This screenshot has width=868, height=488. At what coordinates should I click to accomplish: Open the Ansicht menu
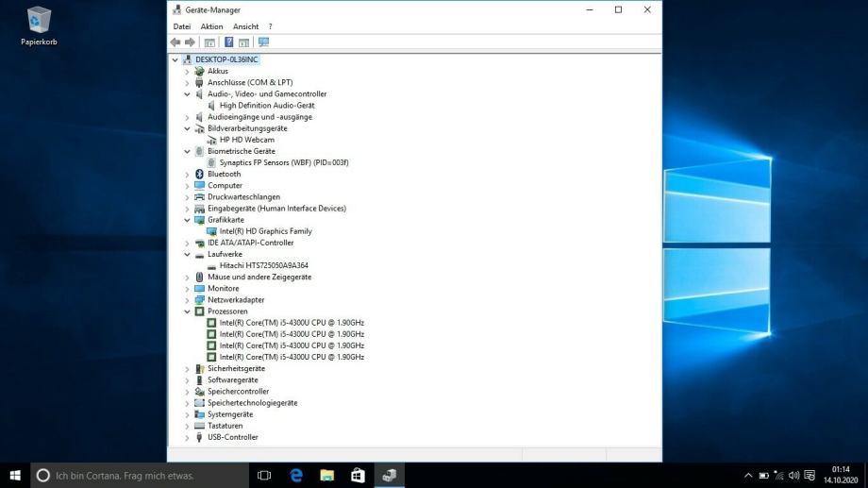(x=245, y=26)
